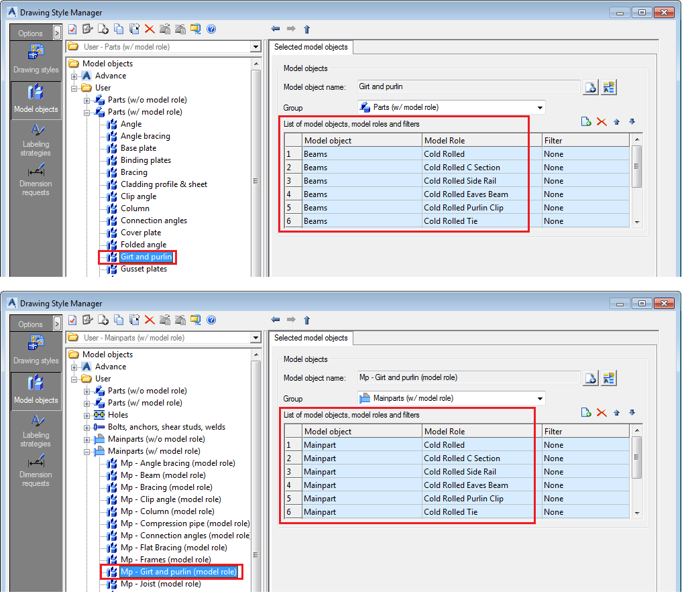
Task: Click the Options button in the Mainparts window
Action: [31, 324]
